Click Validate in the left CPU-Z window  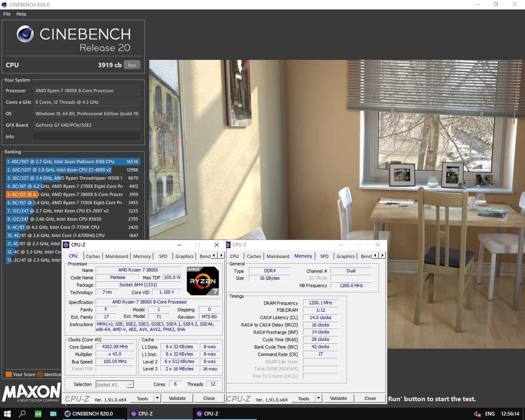(x=177, y=398)
